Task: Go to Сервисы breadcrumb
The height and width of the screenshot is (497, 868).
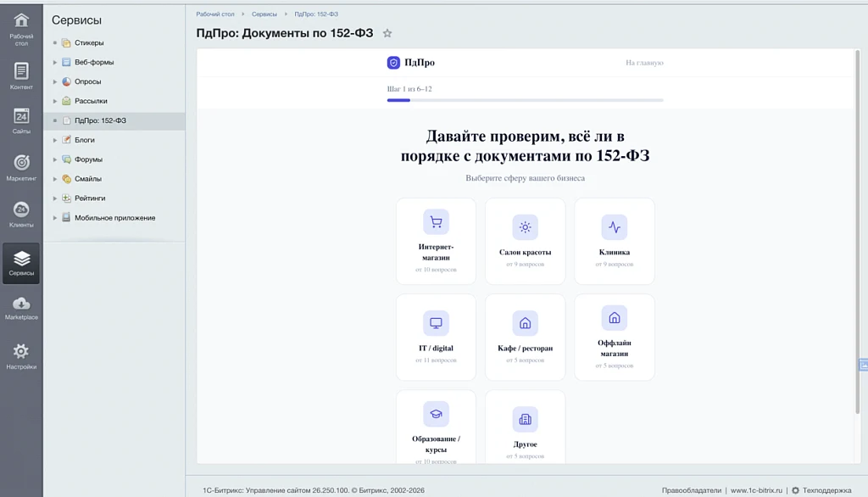Action: coord(264,14)
